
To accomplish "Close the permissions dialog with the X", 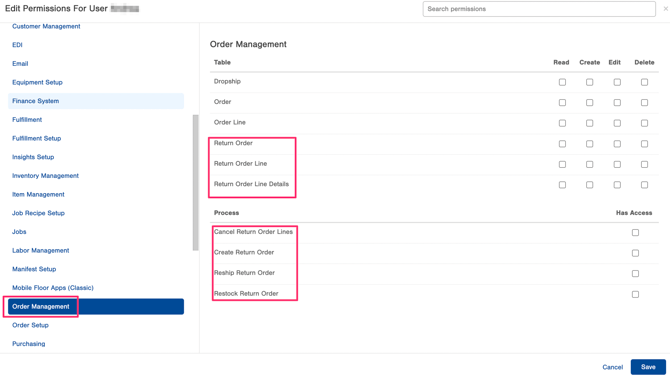I will pyautogui.click(x=665, y=9).
